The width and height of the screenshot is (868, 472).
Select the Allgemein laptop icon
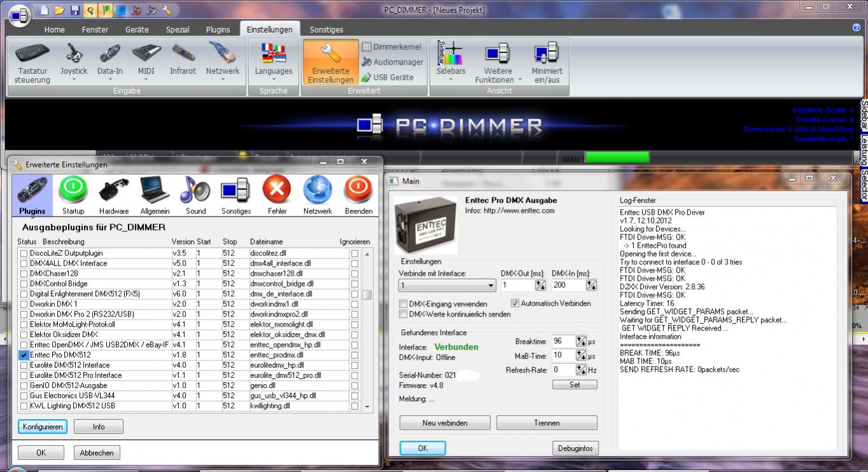point(155,196)
